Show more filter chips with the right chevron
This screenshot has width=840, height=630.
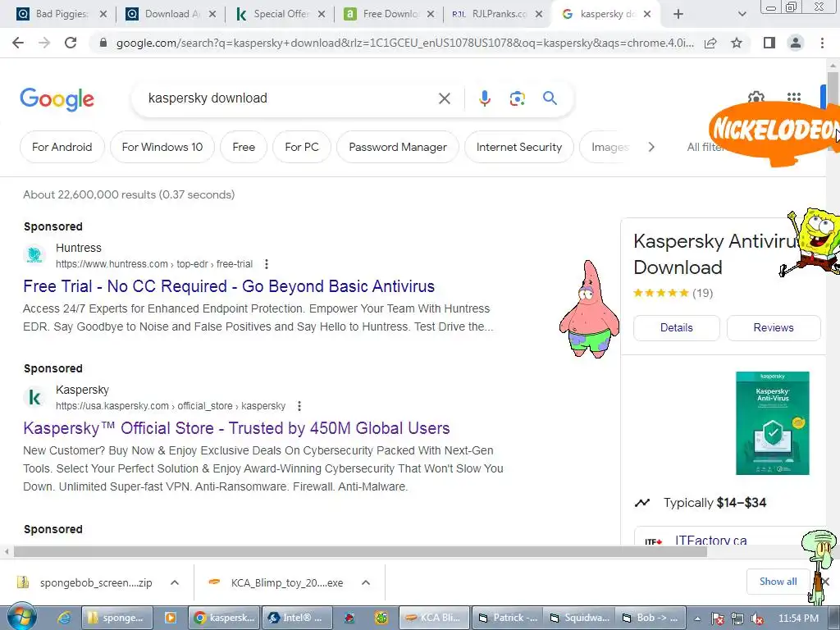(x=651, y=147)
